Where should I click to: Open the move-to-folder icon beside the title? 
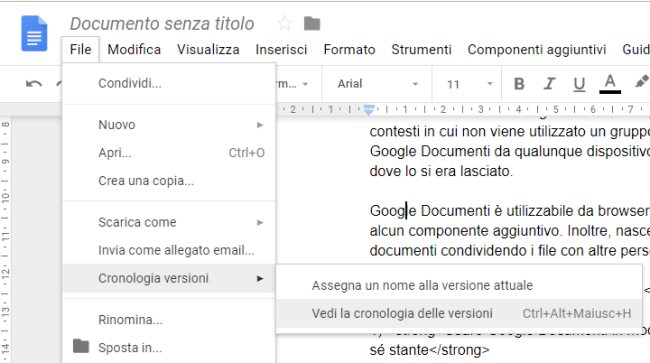pyautogui.click(x=312, y=24)
